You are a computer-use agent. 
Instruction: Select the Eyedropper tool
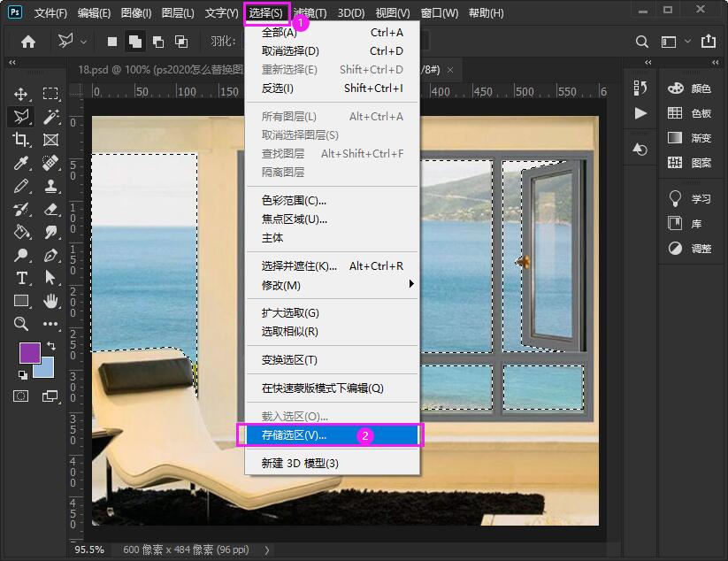coord(21,163)
